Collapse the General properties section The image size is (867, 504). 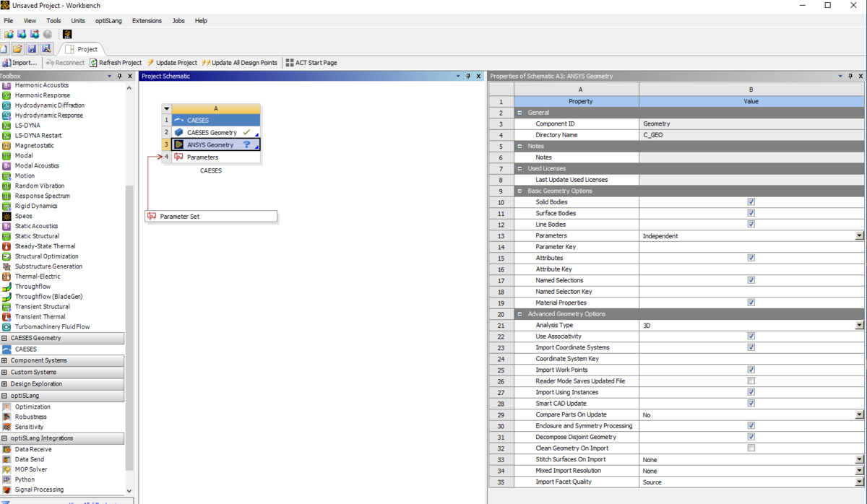point(519,113)
